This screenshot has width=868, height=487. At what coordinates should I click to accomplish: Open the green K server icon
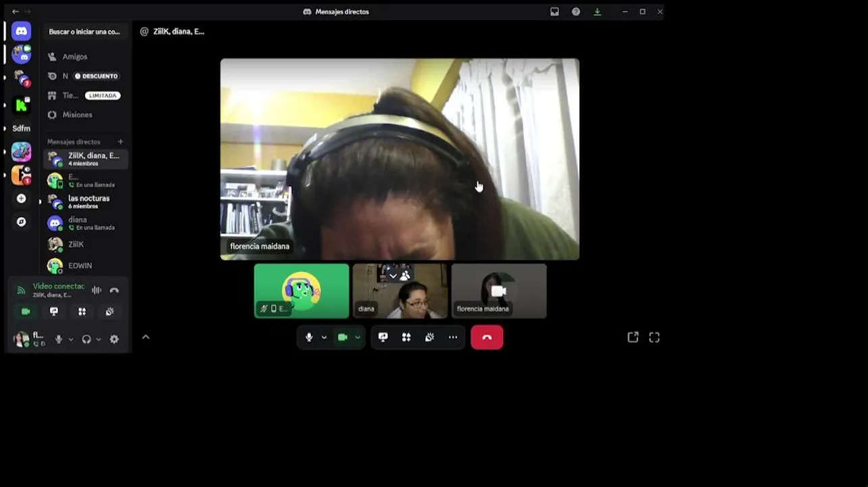pyautogui.click(x=22, y=104)
